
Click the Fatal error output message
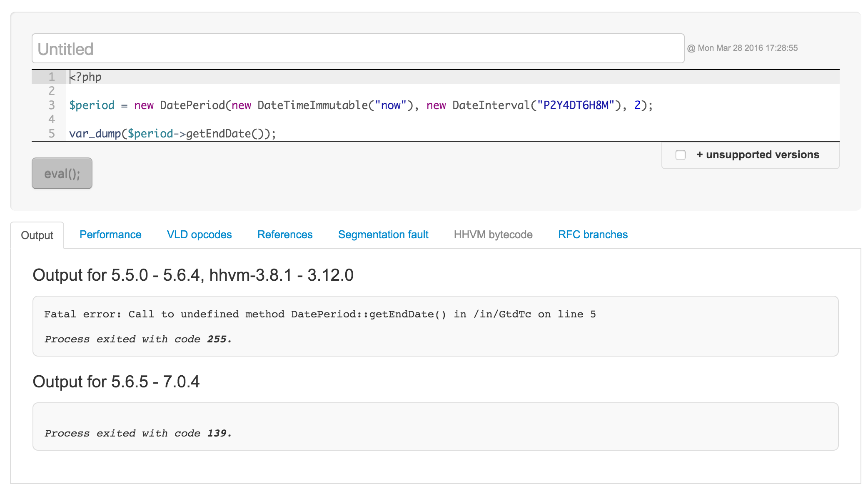pos(320,314)
